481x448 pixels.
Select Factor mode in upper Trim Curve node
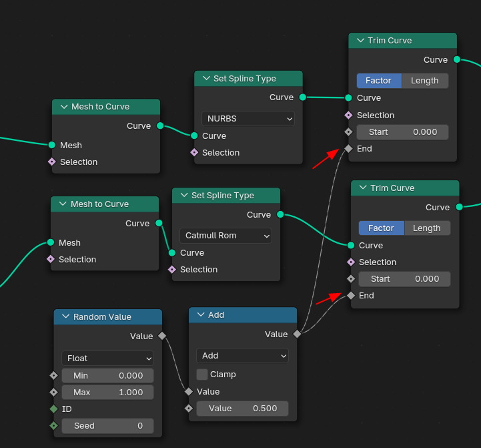(379, 81)
